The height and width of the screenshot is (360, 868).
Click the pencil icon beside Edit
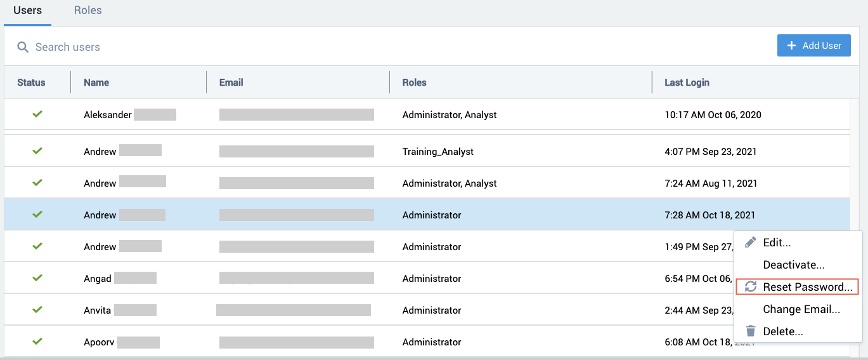[751, 243]
